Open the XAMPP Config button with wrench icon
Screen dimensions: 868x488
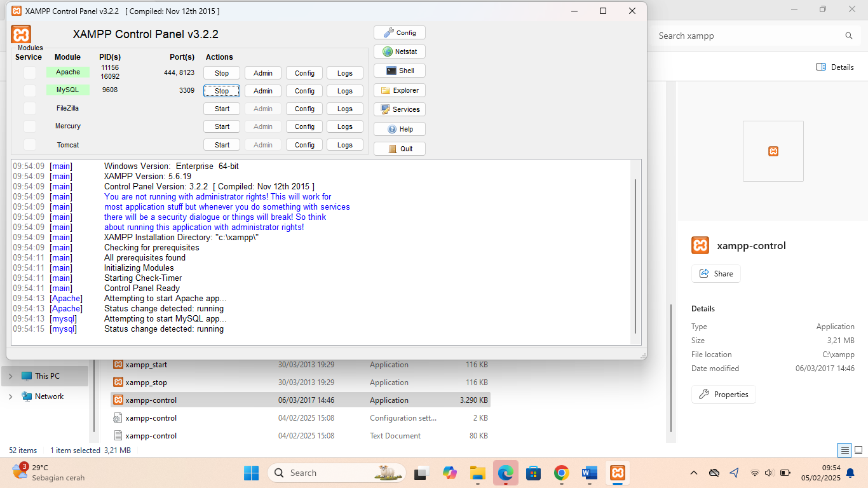coord(400,32)
